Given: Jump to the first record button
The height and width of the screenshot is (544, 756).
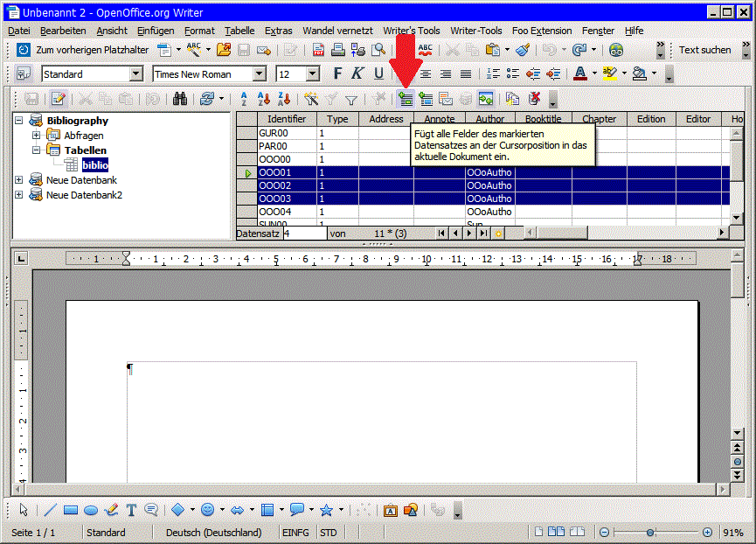Looking at the screenshot, I should pyautogui.click(x=441, y=234).
